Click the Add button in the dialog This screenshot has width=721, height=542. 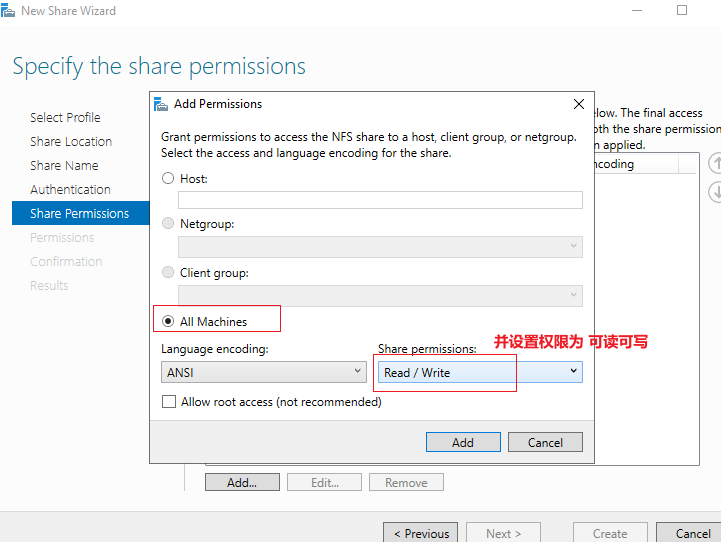pos(463,442)
